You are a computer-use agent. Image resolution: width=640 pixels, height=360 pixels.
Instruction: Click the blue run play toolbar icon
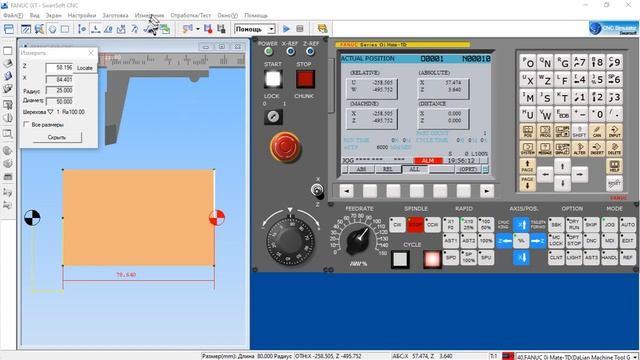[x=287, y=29]
